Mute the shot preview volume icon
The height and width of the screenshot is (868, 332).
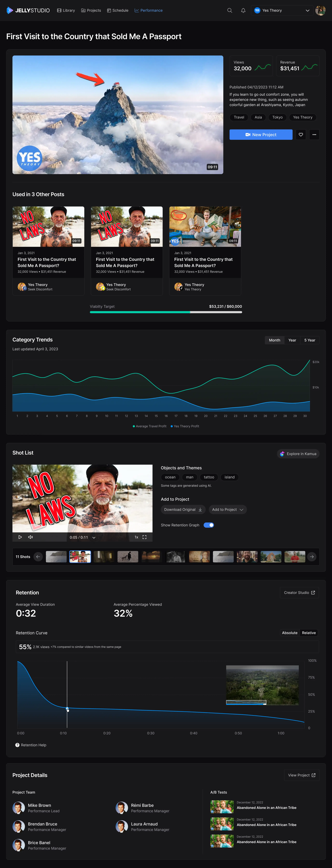(x=30, y=537)
